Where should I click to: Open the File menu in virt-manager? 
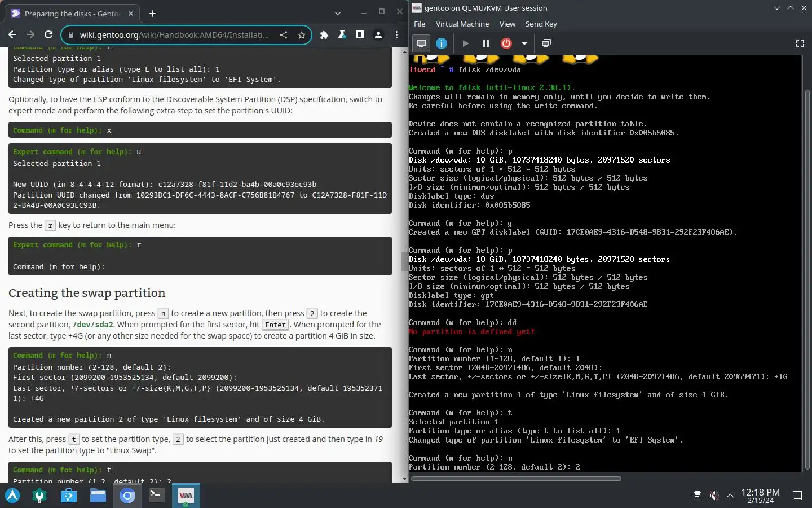coord(420,24)
